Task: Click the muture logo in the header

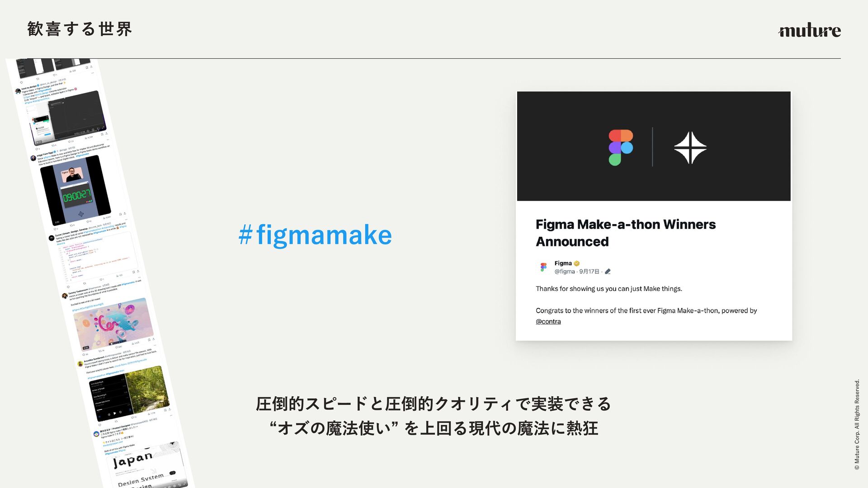Action: [x=809, y=30]
